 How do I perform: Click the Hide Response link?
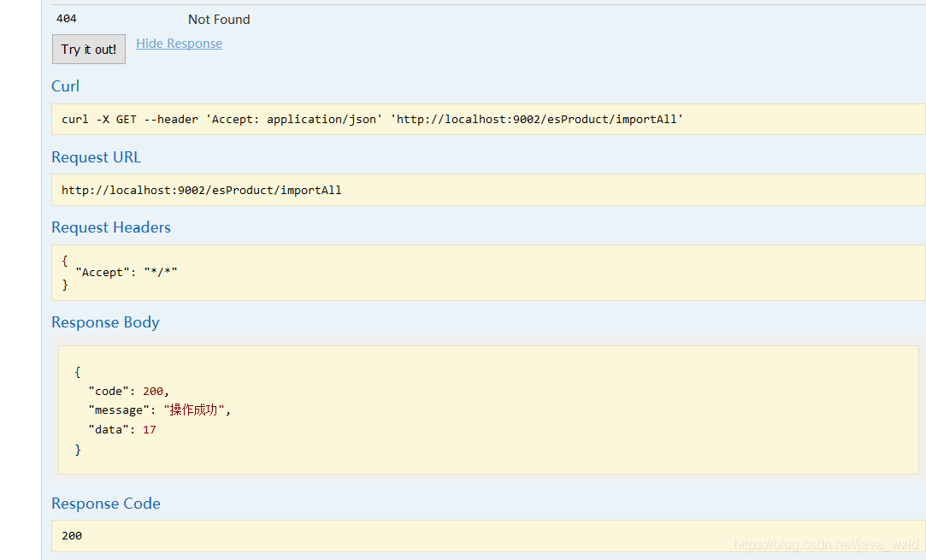click(x=179, y=44)
